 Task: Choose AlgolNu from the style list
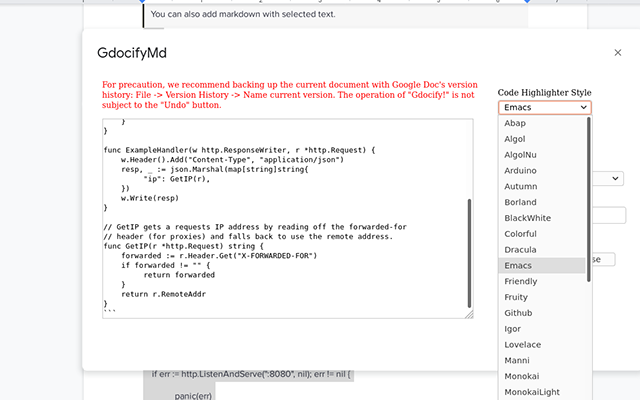click(x=542, y=155)
